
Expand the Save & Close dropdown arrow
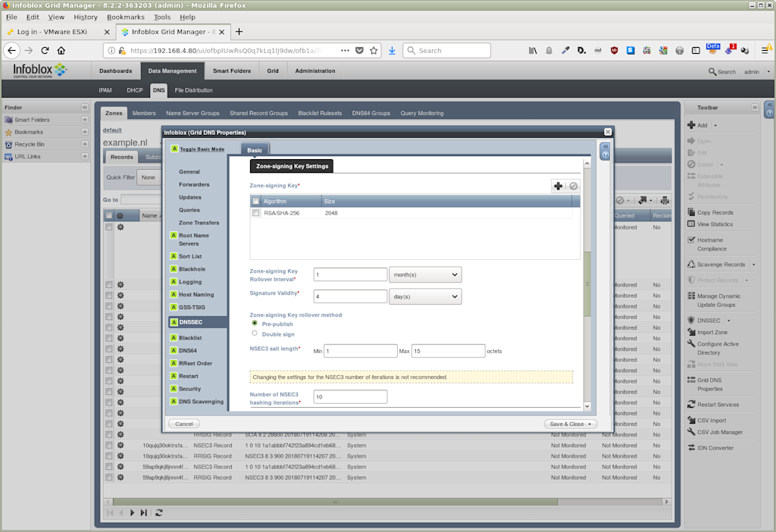pyautogui.click(x=590, y=424)
